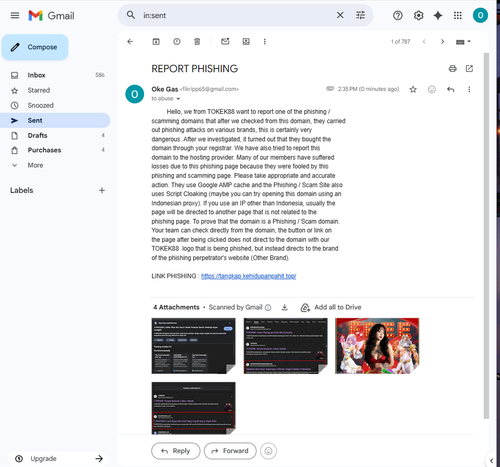Click the Gmail logo
The width and height of the screenshot is (500, 467).
point(51,16)
